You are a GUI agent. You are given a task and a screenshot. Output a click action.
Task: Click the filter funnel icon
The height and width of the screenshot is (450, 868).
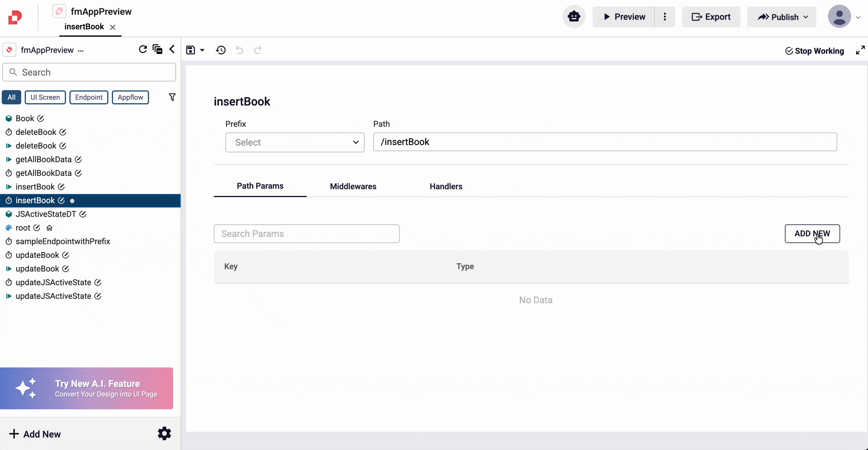coord(172,97)
